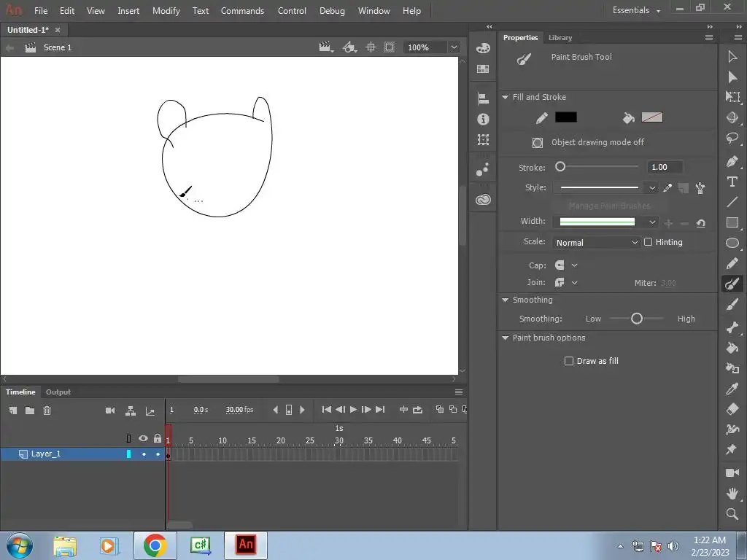This screenshot has width=747, height=560.
Task: Play the timeline animation
Action: pyautogui.click(x=353, y=410)
